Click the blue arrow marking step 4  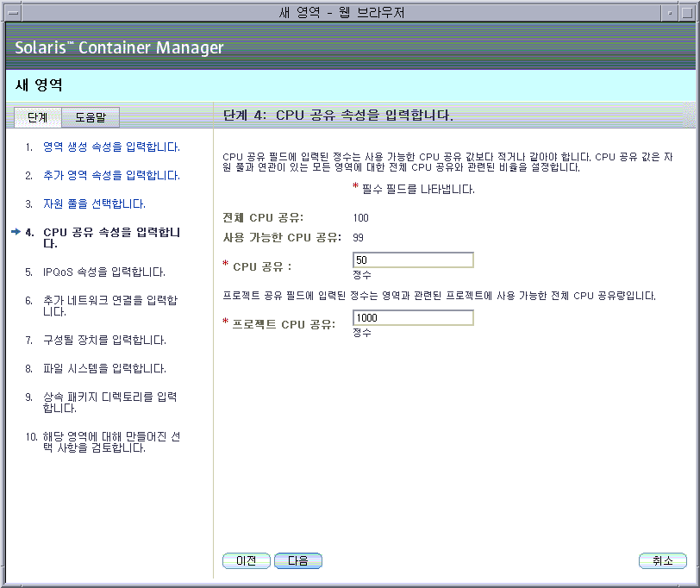click(x=16, y=231)
